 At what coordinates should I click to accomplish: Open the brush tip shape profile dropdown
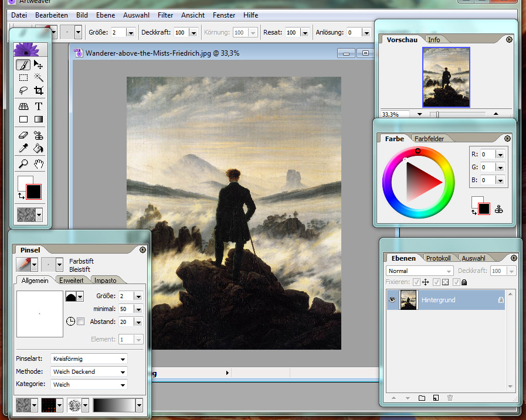click(x=80, y=296)
